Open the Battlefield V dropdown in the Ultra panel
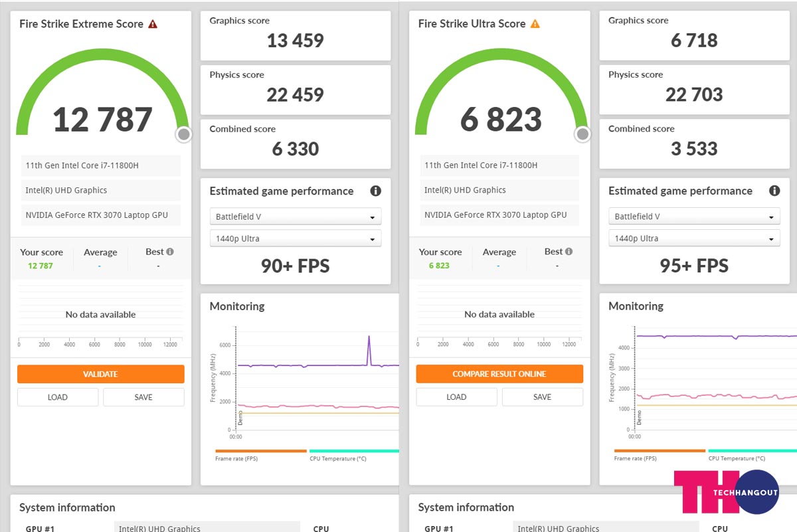 (694, 217)
